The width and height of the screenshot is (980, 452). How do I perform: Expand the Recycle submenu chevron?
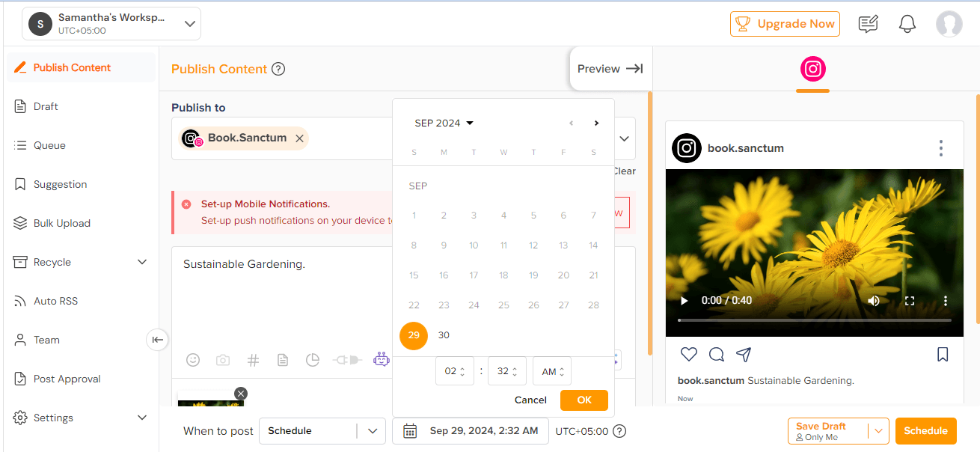(x=142, y=262)
